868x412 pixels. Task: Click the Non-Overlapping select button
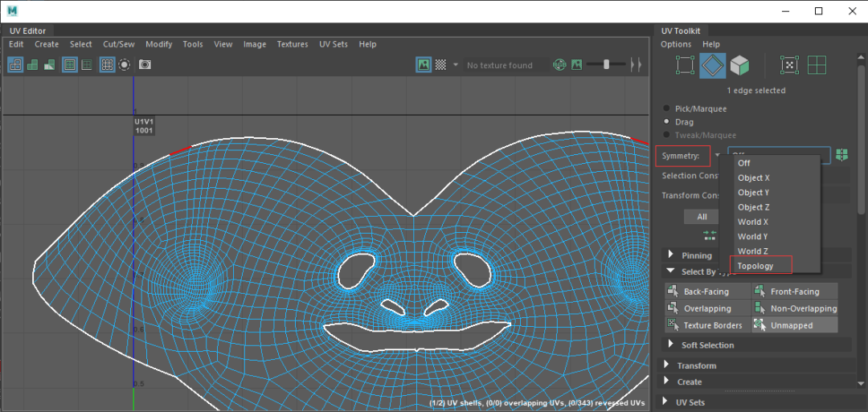point(794,308)
